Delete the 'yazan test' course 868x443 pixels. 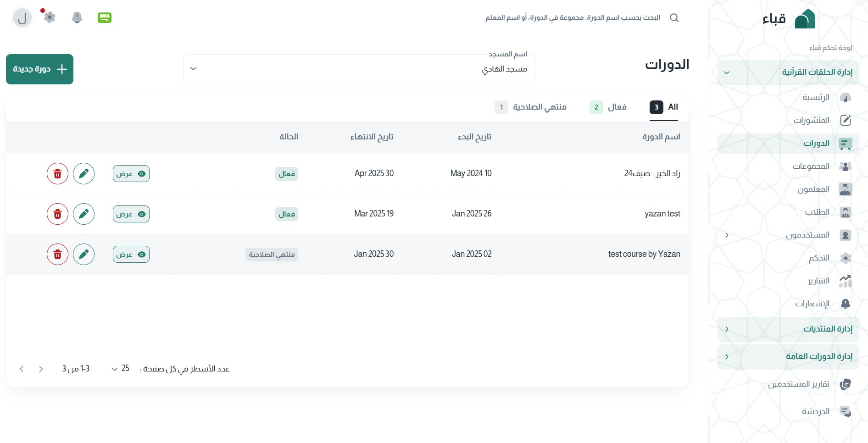[57, 214]
